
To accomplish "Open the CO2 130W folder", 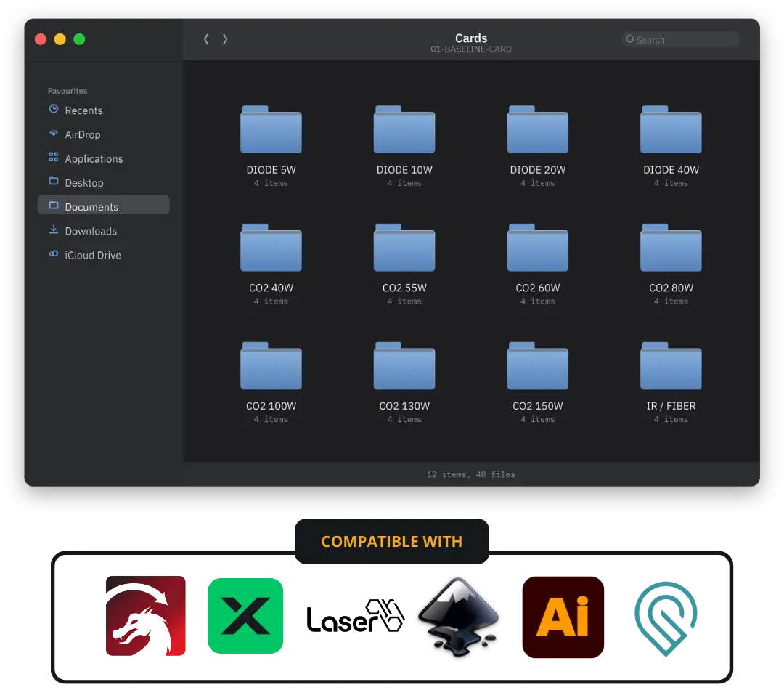I will 404,366.
